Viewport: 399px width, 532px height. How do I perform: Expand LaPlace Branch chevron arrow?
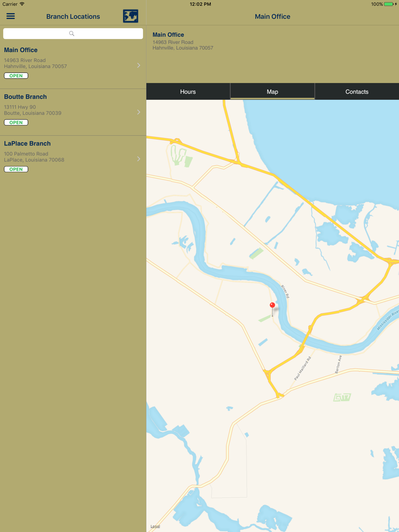(138, 159)
